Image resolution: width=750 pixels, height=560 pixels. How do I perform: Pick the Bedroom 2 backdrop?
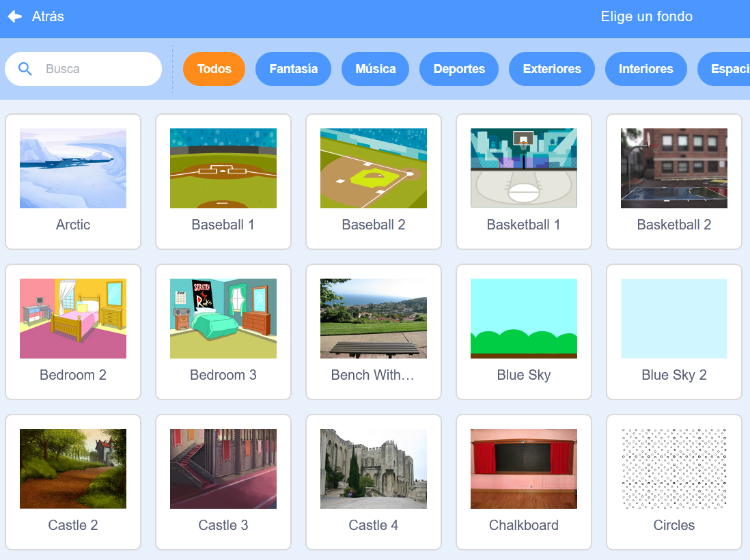(x=73, y=319)
